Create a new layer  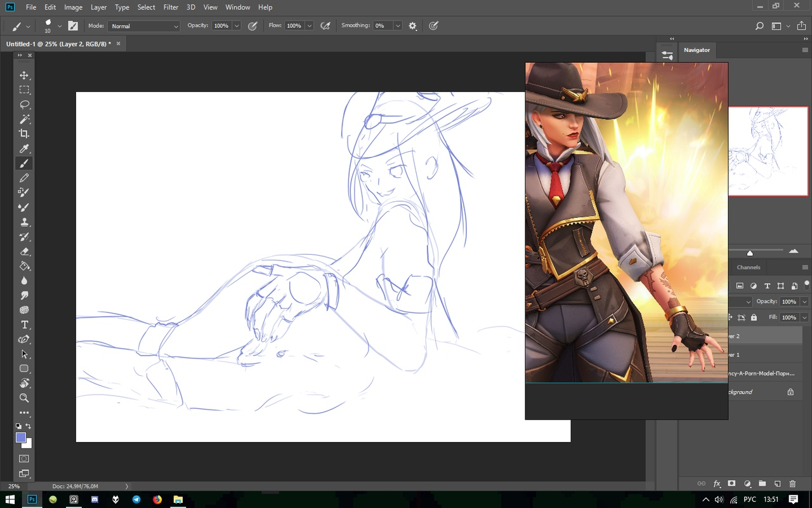pyautogui.click(x=777, y=484)
